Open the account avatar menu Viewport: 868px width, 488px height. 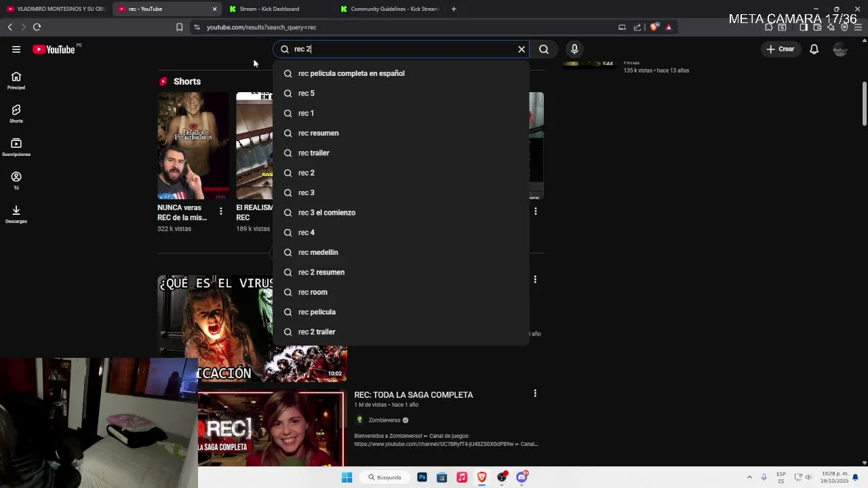840,49
